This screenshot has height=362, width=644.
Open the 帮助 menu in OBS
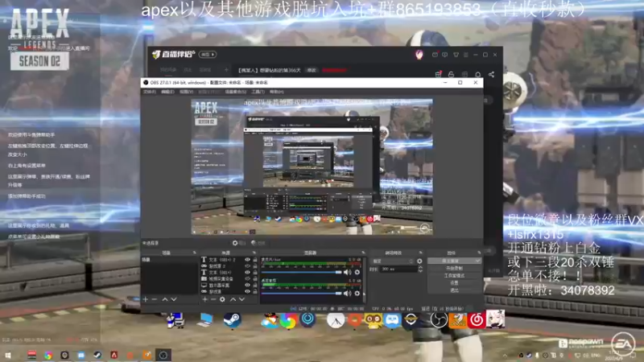click(276, 92)
